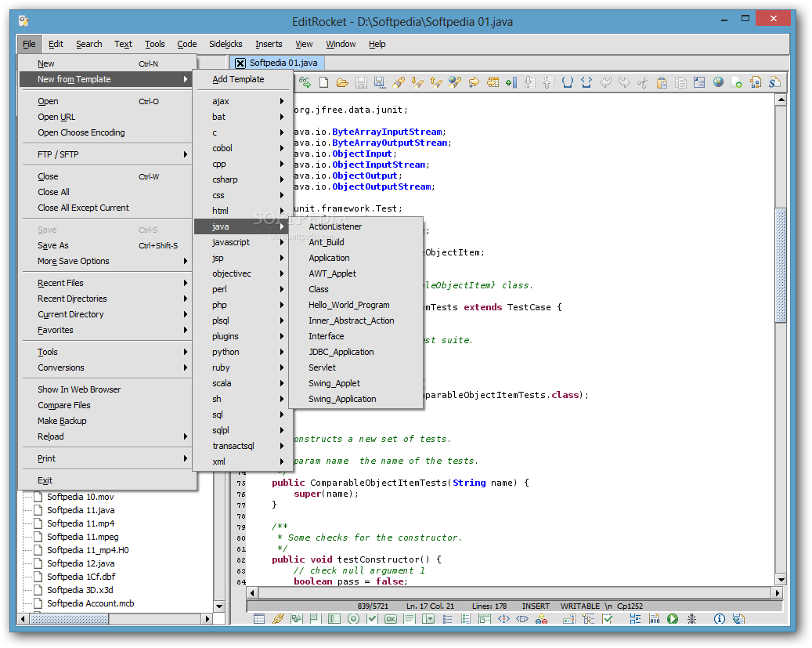Click the 'INSERT' status bar text

point(536,606)
